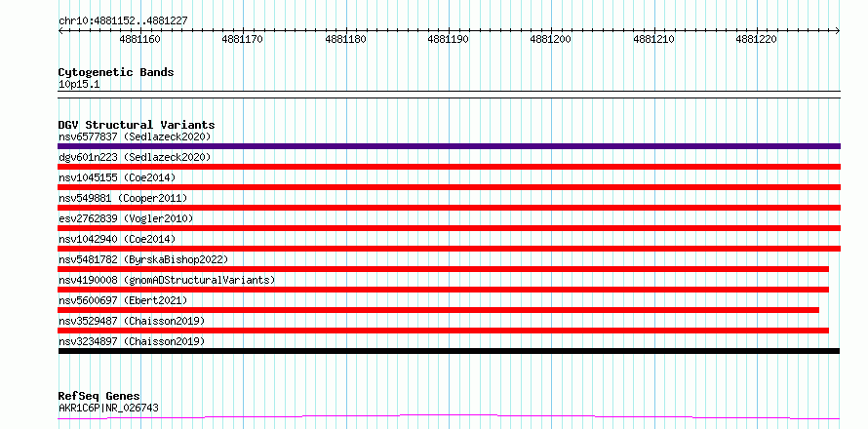868x429 pixels.
Task: Click the nsv3529487 (Chaisson2019) label
Action: tap(132, 321)
